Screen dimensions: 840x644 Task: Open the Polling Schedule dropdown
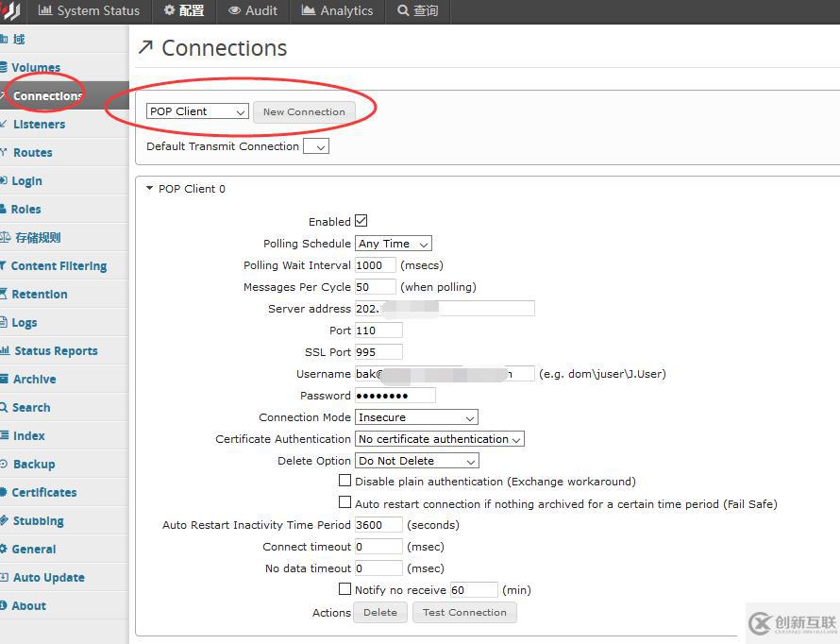point(394,244)
